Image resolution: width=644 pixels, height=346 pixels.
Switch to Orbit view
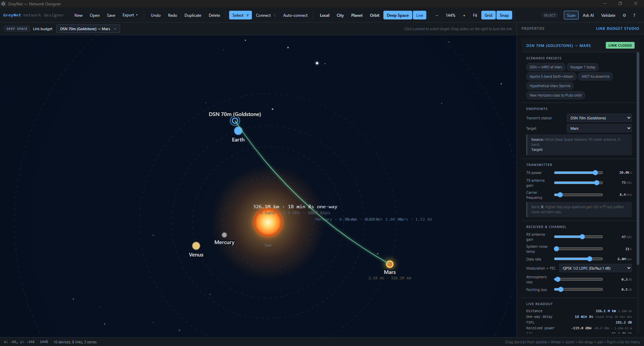pyautogui.click(x=375, y=15)
